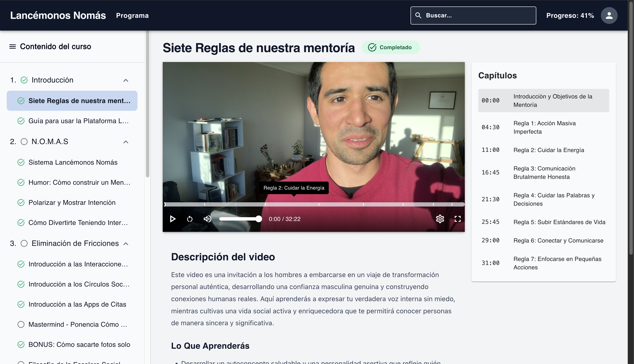634x364 pixels.
Task: Go to Lancémonos Nomás home logo
Action: coord(58,15)
